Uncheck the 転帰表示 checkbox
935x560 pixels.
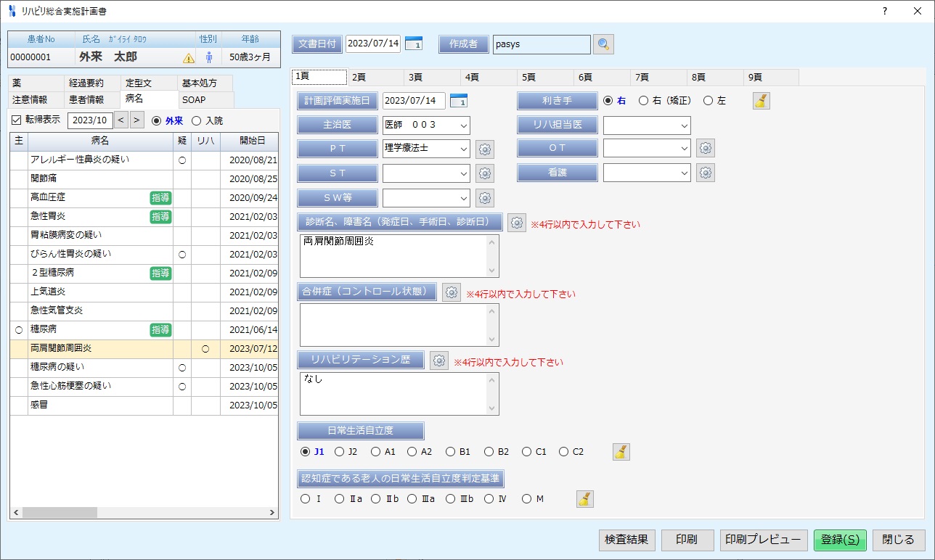point(16,120)
